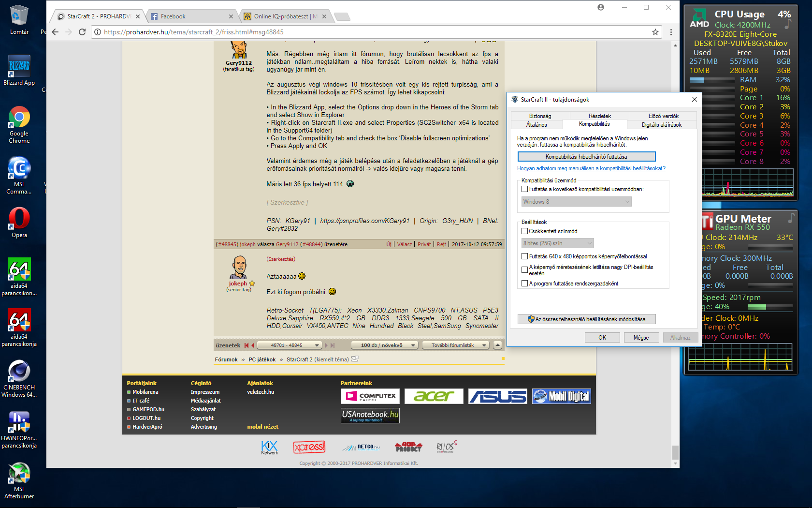The width and height of the screenshot is (812, 508).
Task: Switch to the Előző verziók tab
Action: 664,116
